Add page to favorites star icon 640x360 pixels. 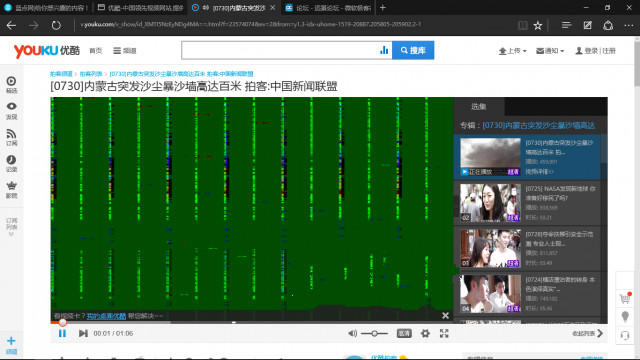tap(538, 25)
